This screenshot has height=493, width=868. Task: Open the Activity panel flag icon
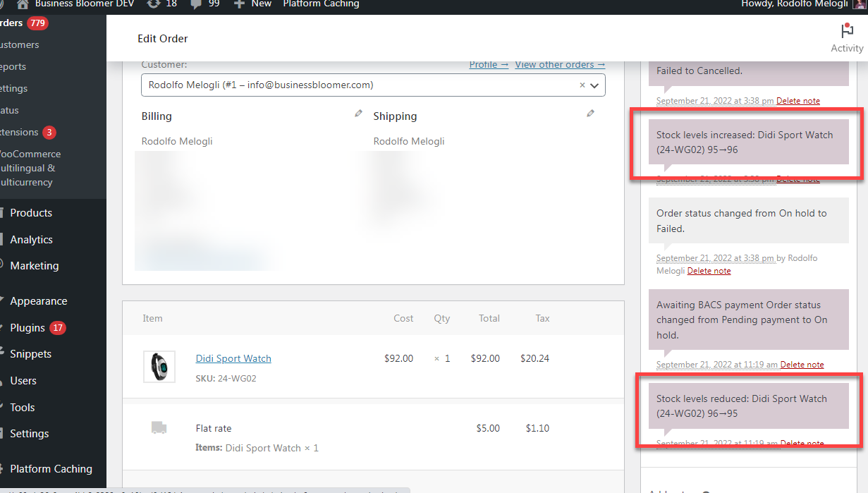847,31
